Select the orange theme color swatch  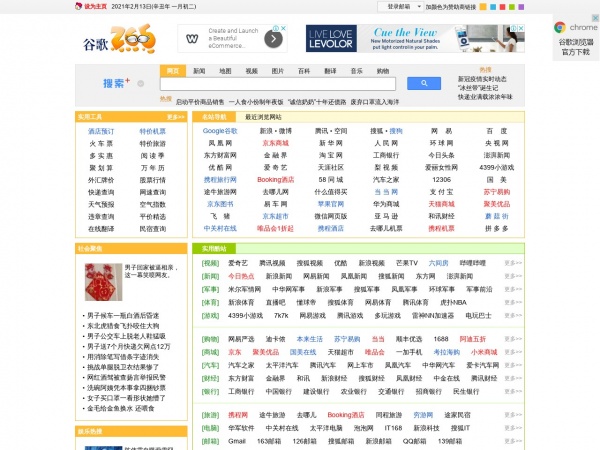483,7
